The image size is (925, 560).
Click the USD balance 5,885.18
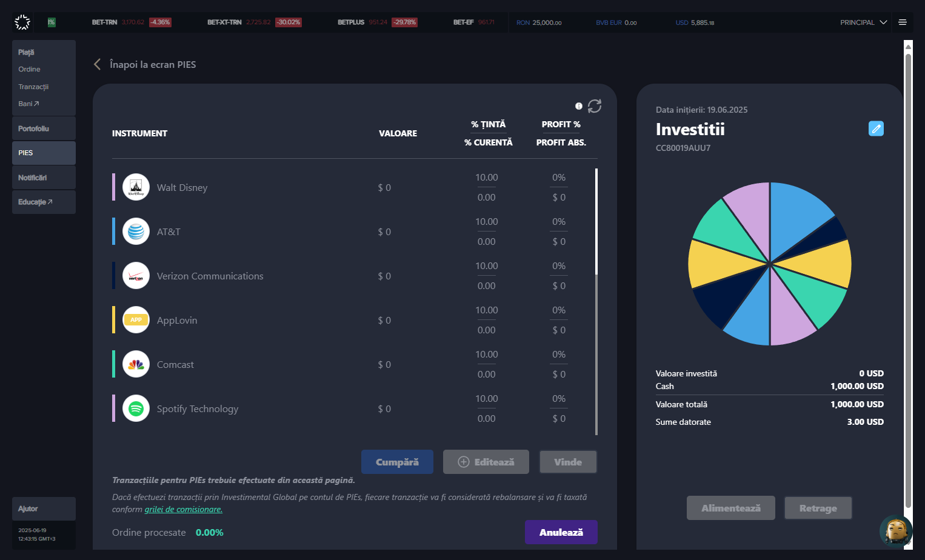point(695,22)
